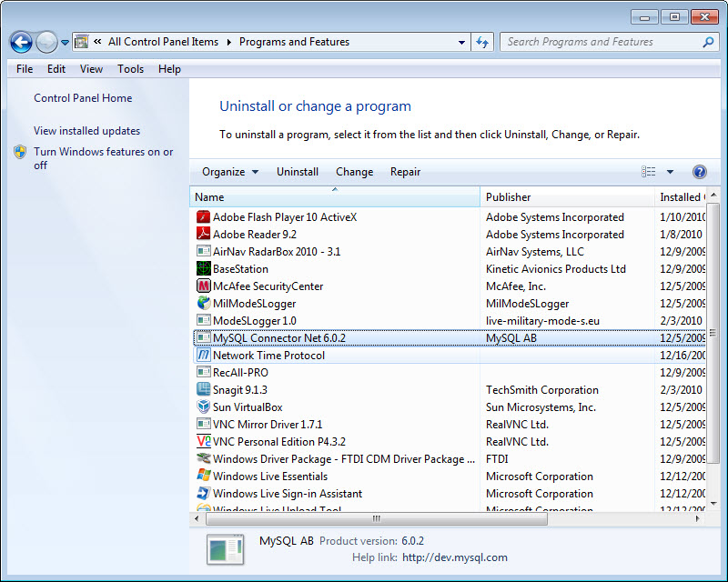Expand the address bar history dropdown
The width and height of the screenshot is (728, 582).
(x=461, y=42)
